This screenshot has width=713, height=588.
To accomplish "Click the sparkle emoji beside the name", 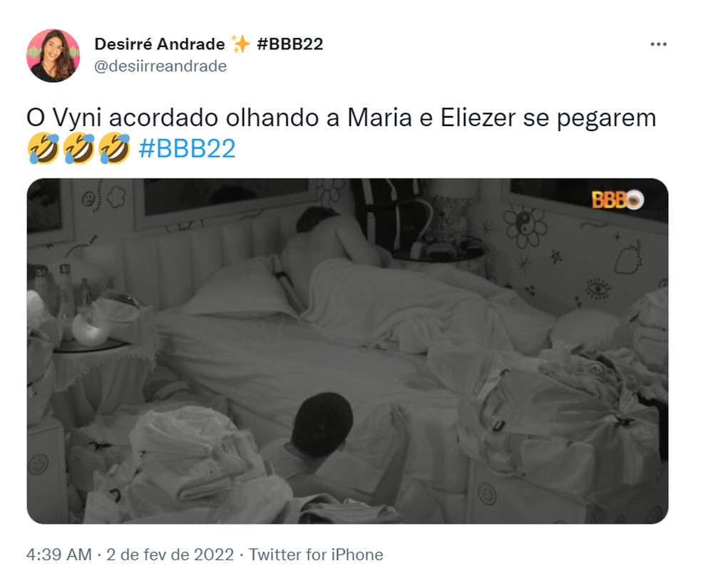I will coord(240,44).
